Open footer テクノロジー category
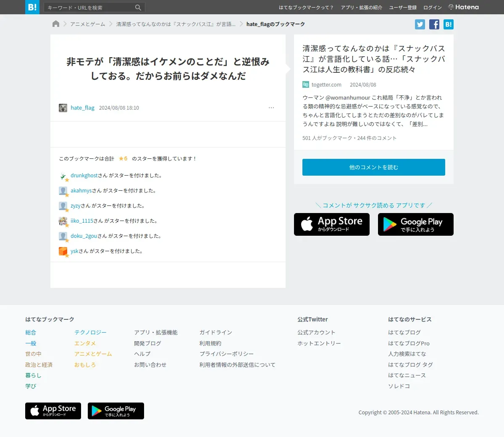The height and width of the screenshot is (437, 504). (90, 332)
